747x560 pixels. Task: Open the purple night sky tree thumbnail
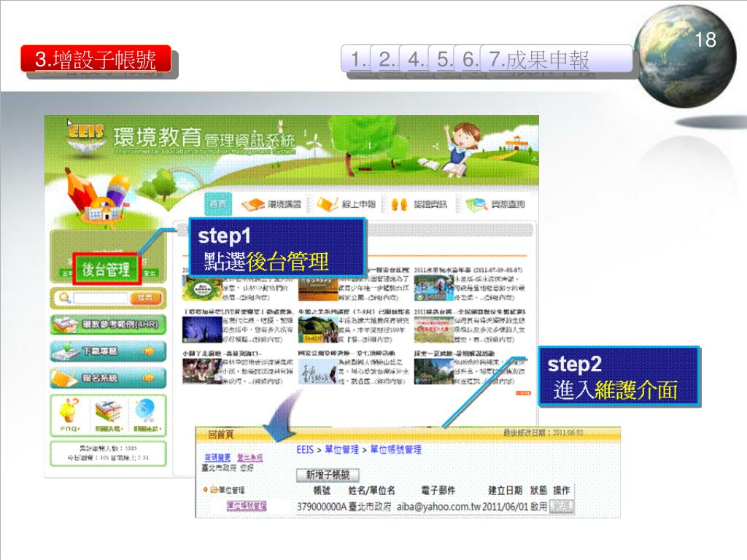point(202,329)
